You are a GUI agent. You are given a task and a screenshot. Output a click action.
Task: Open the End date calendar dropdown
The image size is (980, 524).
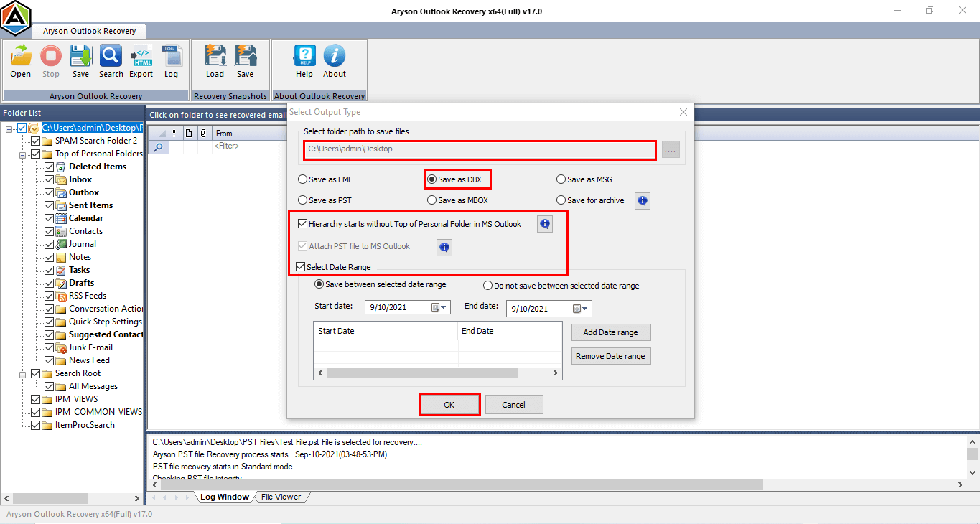tap(582, 309)
